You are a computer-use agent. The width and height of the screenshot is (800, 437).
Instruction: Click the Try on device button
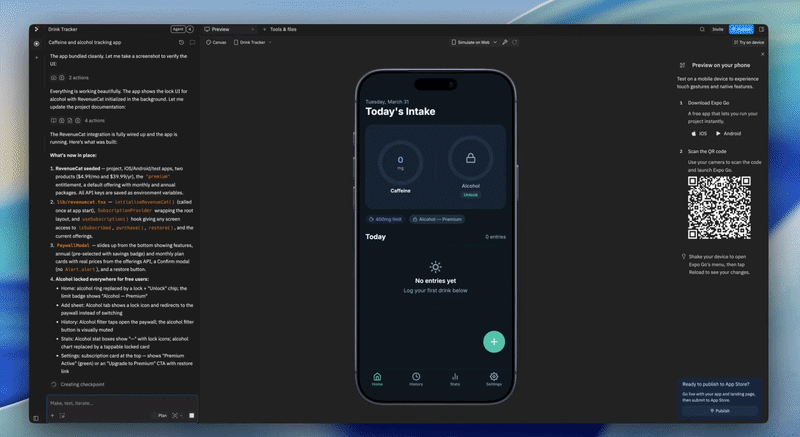749,43
